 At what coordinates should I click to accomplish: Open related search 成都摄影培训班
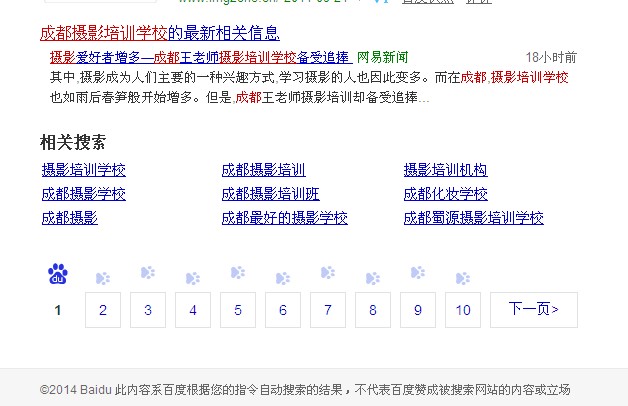click(270, 194)
